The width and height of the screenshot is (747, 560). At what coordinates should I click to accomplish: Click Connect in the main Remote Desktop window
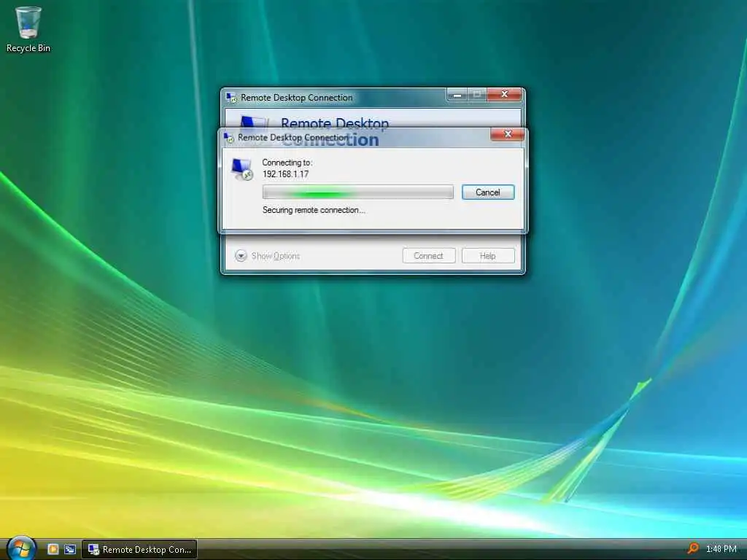click(429, 256)
